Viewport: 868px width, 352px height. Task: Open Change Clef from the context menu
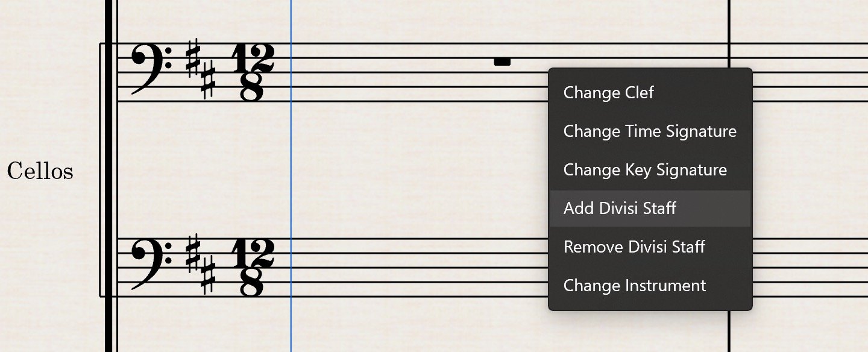point(608,92)
